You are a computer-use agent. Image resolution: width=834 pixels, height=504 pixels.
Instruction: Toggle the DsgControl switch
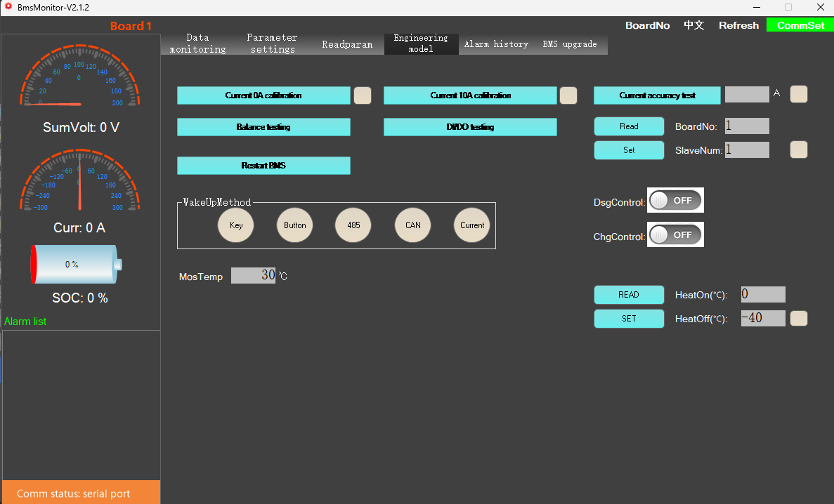pyautogui.click(x=675, y=201)
